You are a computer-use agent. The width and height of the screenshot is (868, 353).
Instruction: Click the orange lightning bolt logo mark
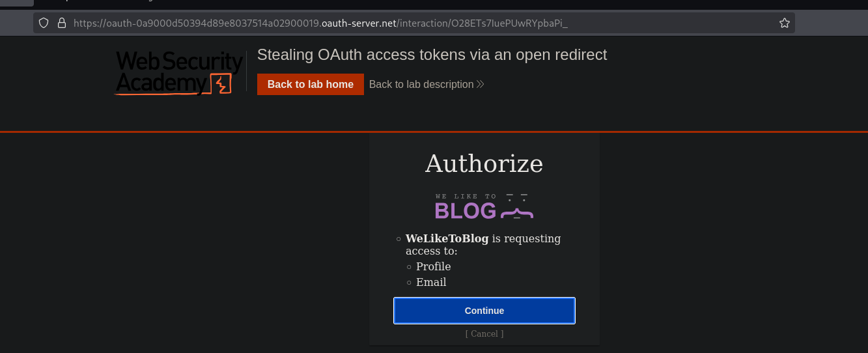tap(222, 85)
